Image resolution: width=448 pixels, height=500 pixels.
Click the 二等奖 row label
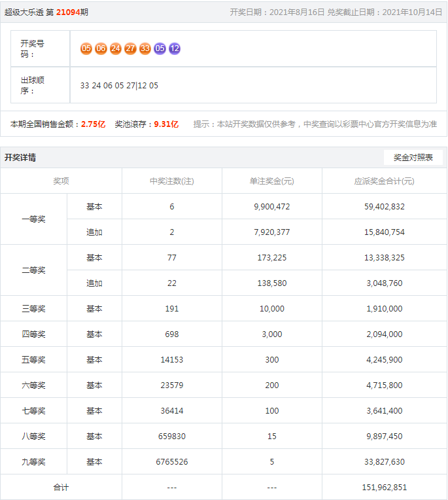[34, 270]
